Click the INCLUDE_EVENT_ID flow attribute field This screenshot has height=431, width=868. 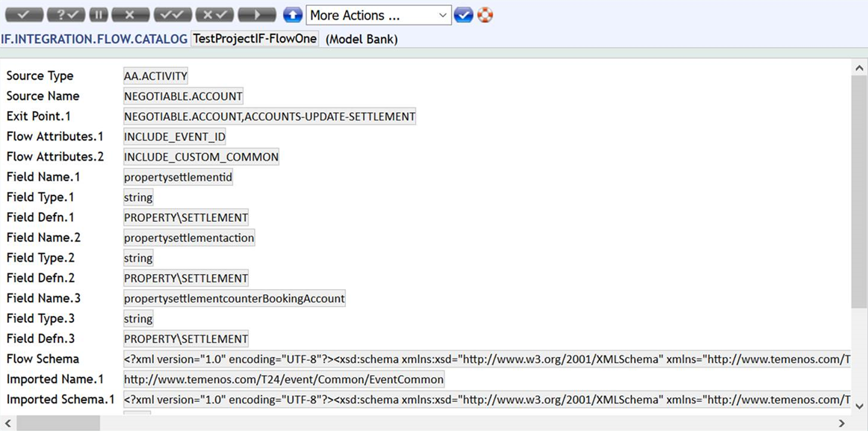point(175,137)
